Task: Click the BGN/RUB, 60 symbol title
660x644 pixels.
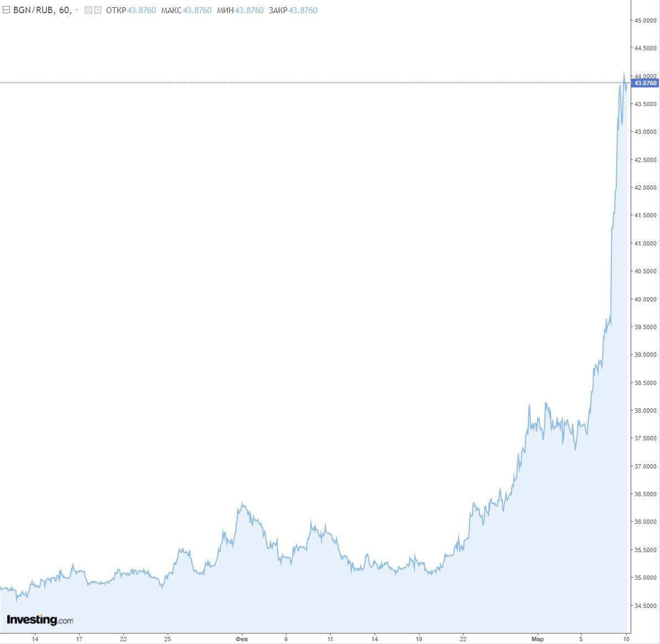Action: 43,10
